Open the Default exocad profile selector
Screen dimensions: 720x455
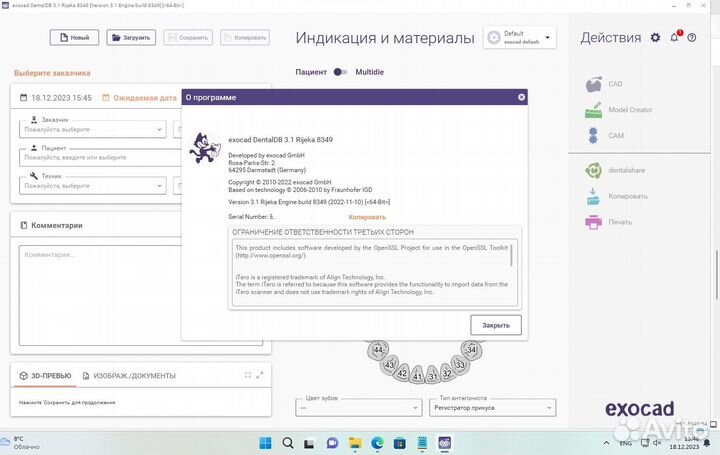pyautogui.click(x=520, y=38)
